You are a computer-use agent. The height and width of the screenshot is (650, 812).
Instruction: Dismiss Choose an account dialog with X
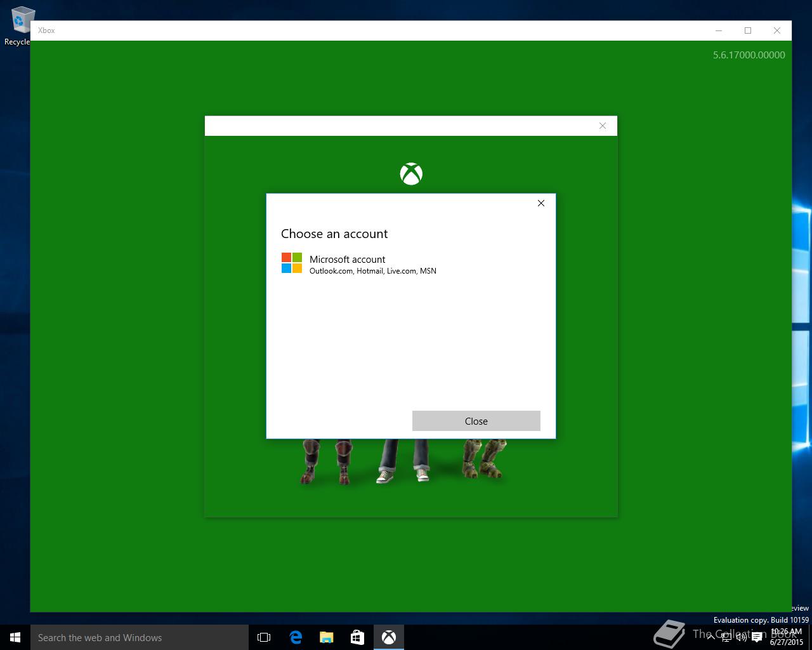[541, 203]
